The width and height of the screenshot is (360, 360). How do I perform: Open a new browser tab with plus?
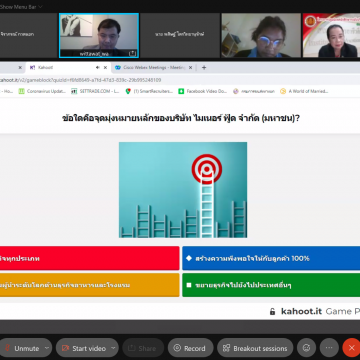point(204,68)
